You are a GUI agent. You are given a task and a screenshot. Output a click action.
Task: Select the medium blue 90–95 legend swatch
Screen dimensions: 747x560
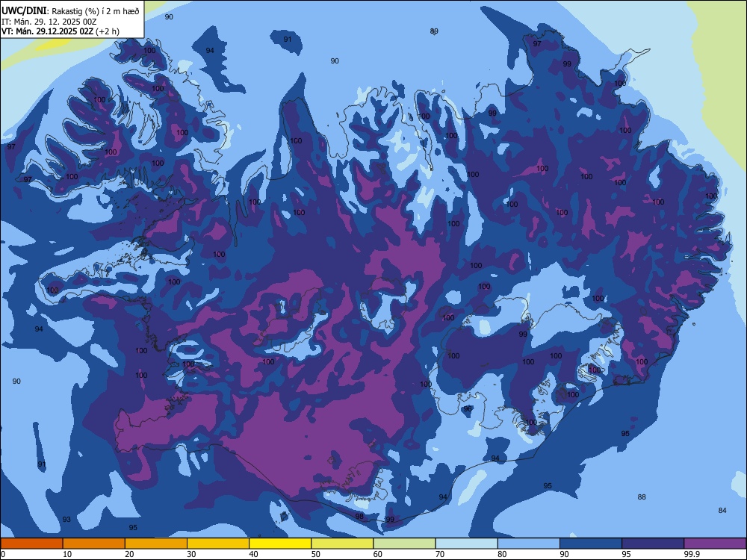pos(591,544)
